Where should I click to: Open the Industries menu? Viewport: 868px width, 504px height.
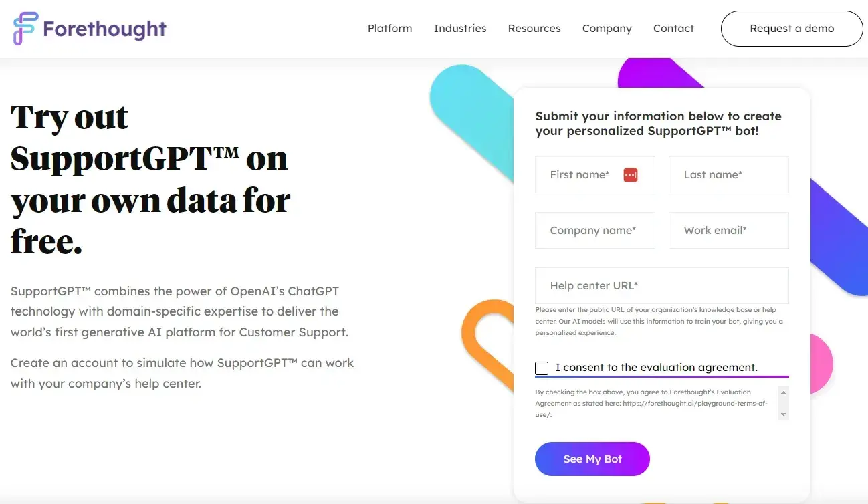pos(460,29)
